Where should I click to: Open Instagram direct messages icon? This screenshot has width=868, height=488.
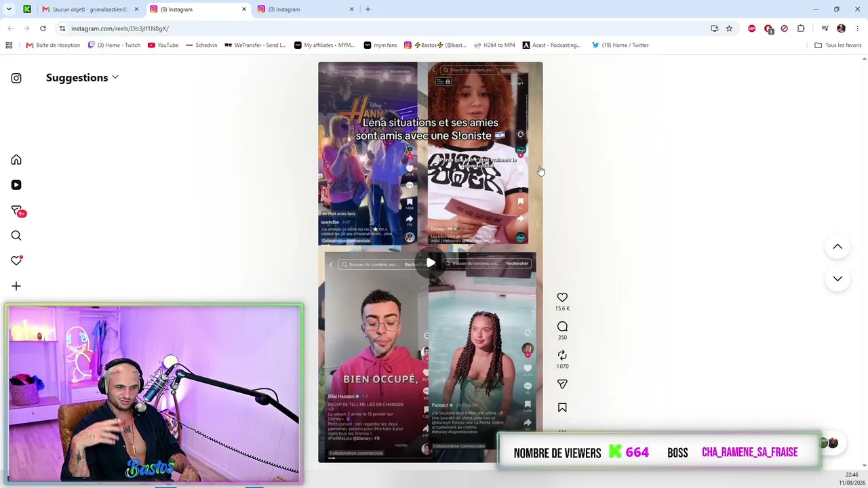tap(16, 211)
